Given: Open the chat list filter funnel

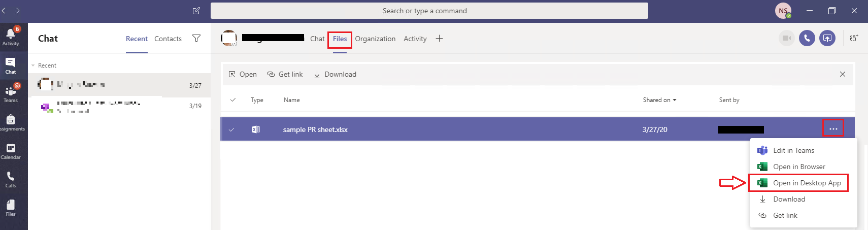Looking at the screenshot, I should tap(196, 38).
